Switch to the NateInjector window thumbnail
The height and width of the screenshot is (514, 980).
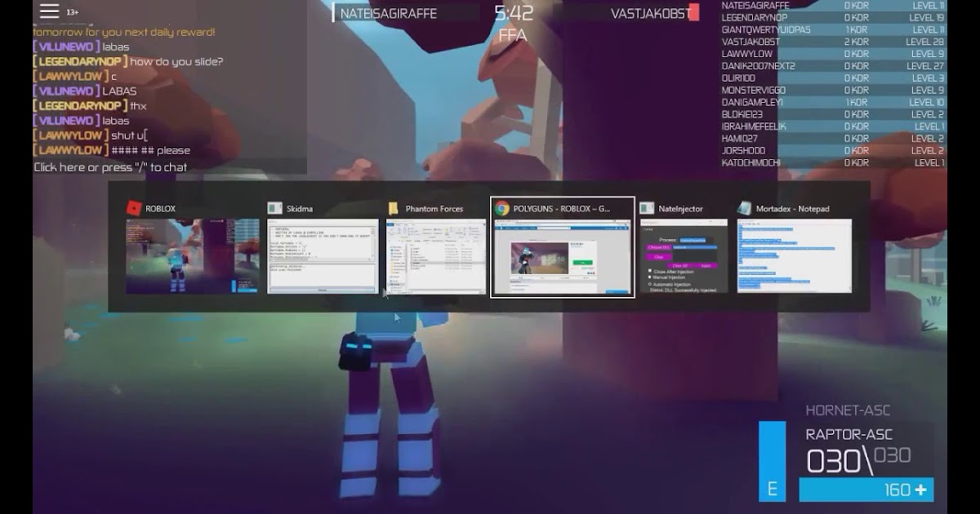click(x=684, y=256)
